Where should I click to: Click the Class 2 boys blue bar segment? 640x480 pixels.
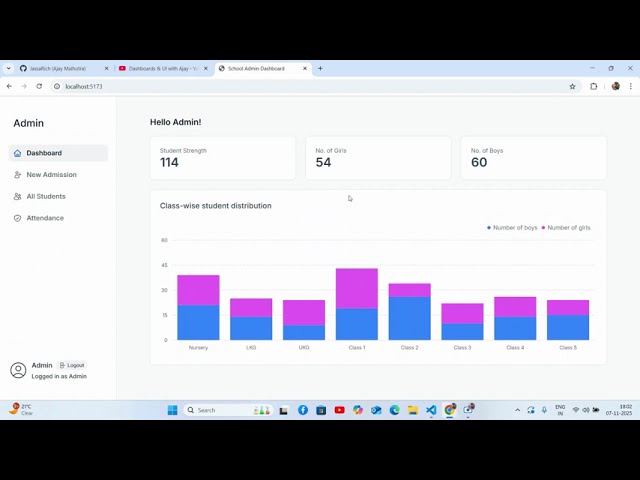(410, 318)
